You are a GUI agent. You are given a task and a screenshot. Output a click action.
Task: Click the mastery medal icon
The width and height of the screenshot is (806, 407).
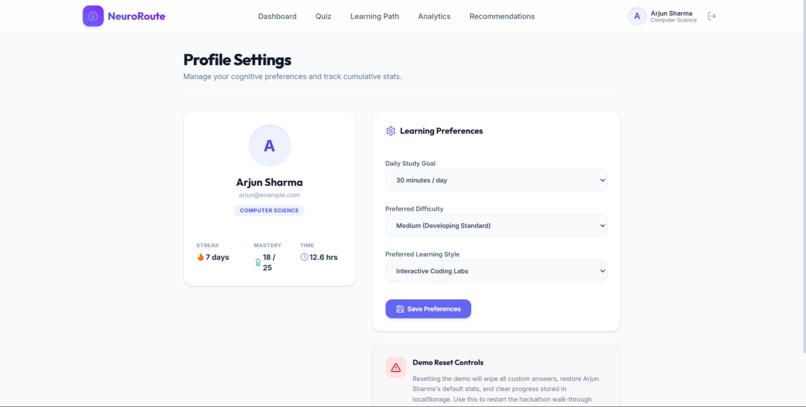coord(258,263)
